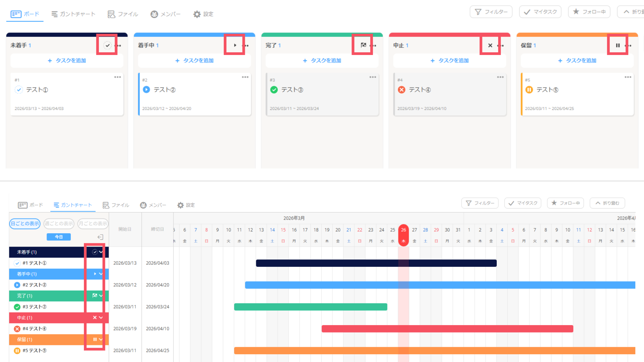Click the pause icon in 保留 column header
The width and height of the screenshot is (644, 362).
point(618,45)
